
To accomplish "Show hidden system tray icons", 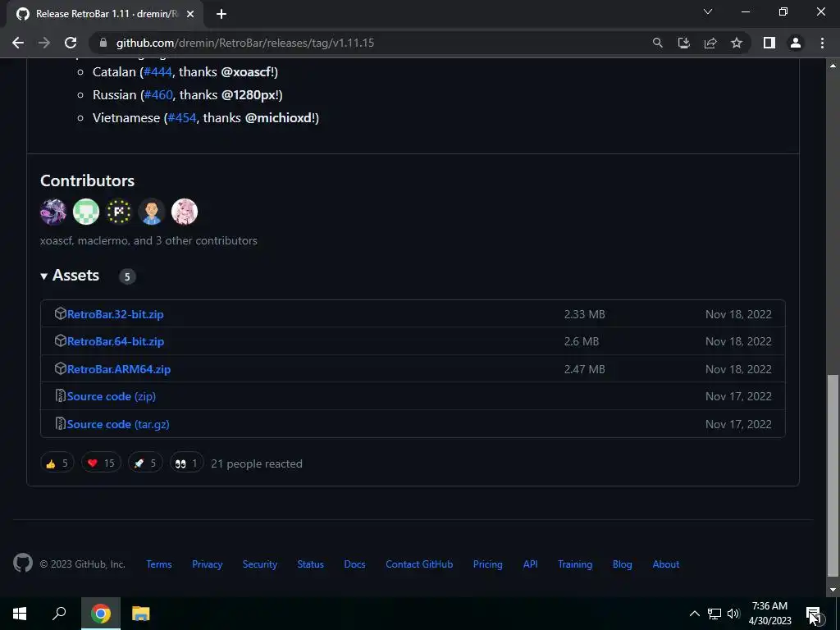I will point(694,614).
